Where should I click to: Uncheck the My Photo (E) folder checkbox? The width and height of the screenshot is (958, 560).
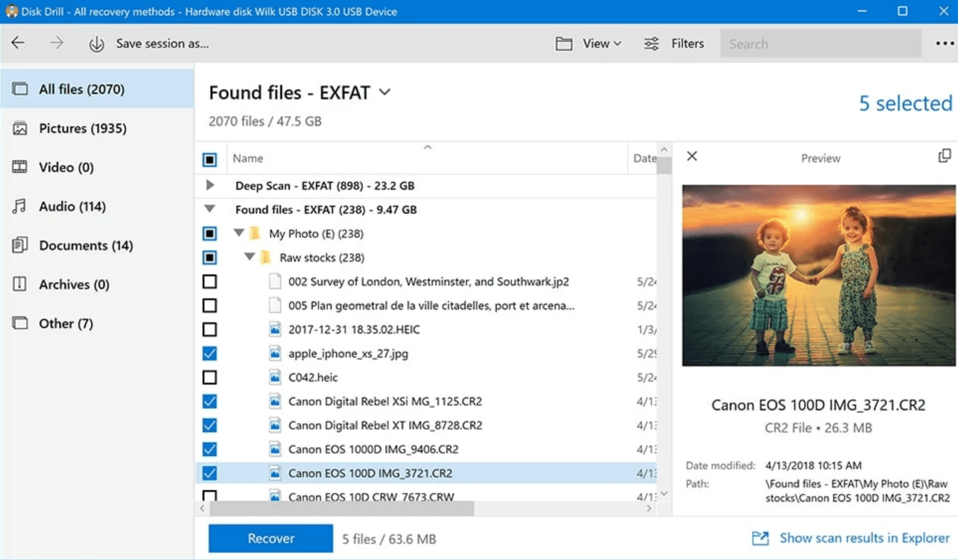210,233
